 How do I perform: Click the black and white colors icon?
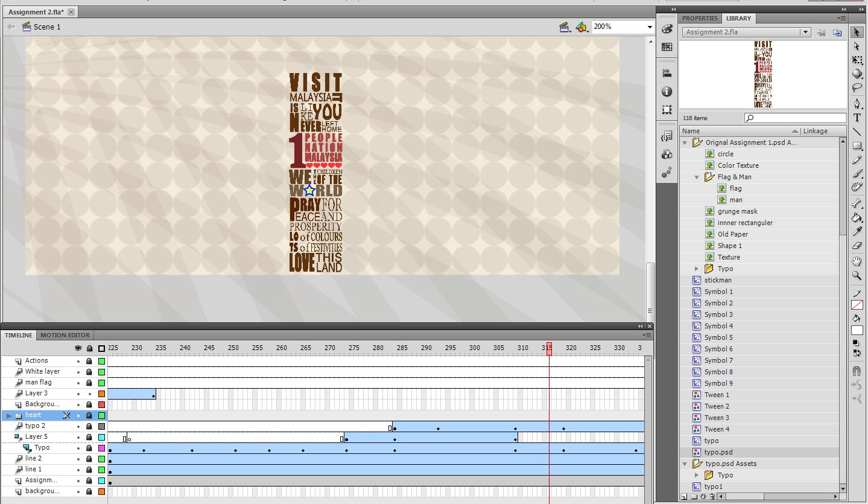(x=855, y=343)
